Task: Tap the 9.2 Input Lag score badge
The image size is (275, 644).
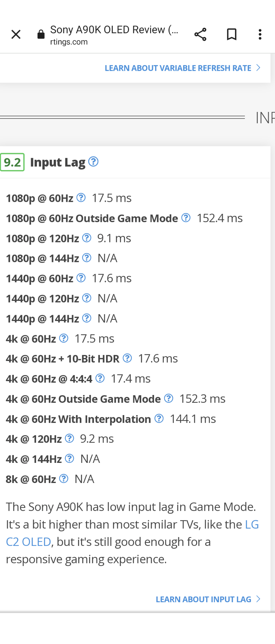Action: pos(13,162)
